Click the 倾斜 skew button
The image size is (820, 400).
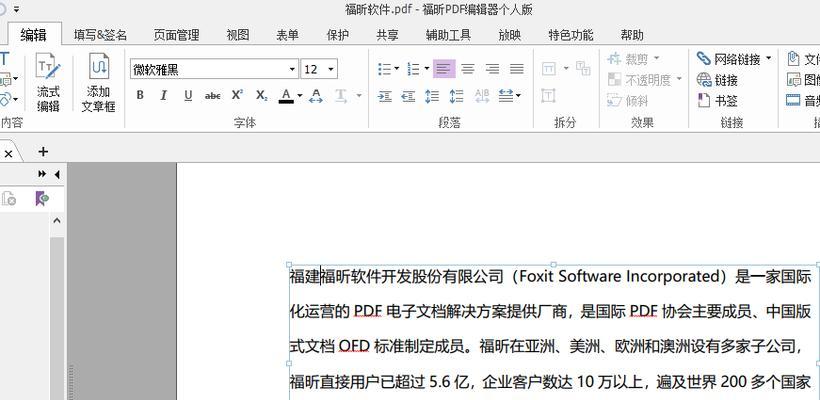point(628,100)
